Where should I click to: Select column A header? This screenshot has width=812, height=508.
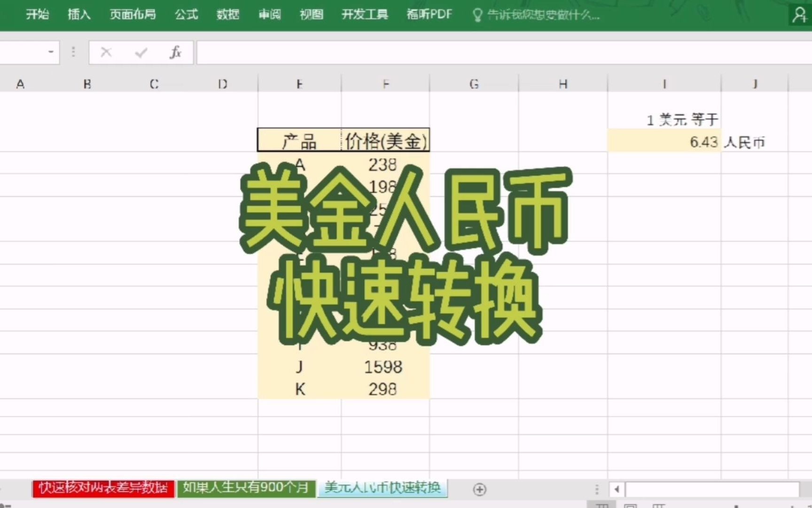point(20,84)
